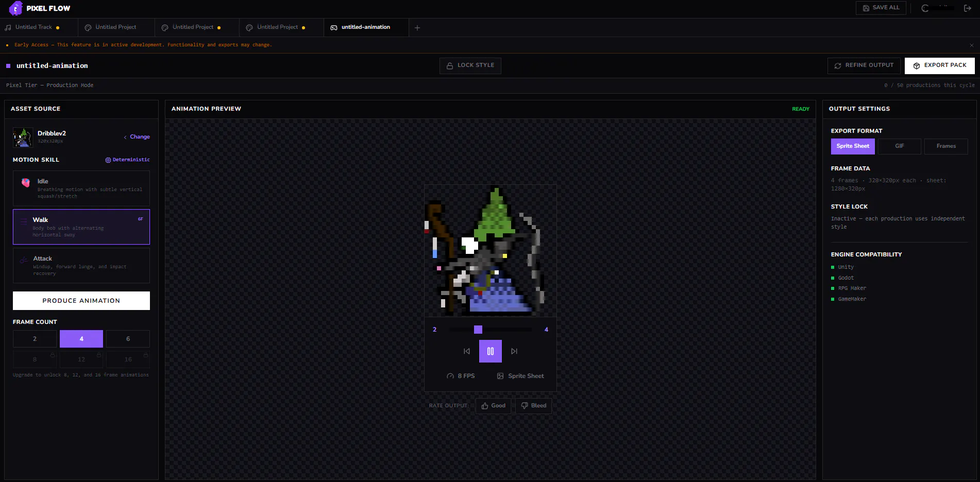Click the locked 8 frame option
Image resolution: width=980 pixels, height=482 pixels.
click(x=35, y=359)
